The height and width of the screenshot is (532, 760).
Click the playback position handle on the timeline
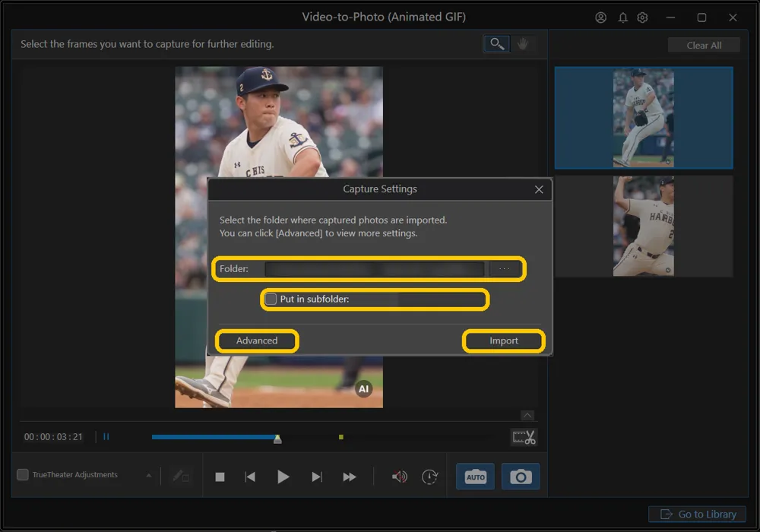pyautogui.click(x=277, y=439)
